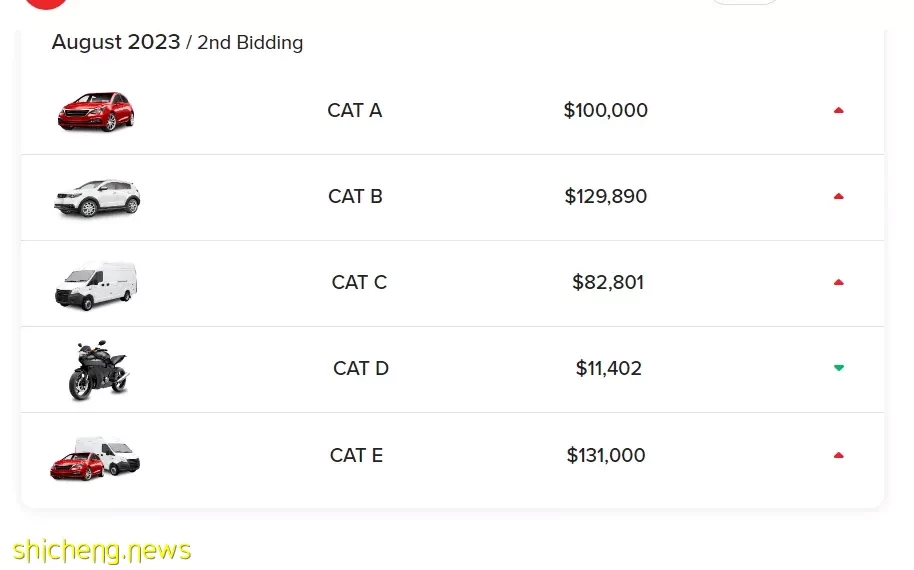Select the CAT B label

pyautogui.click(x=355, y=196)
